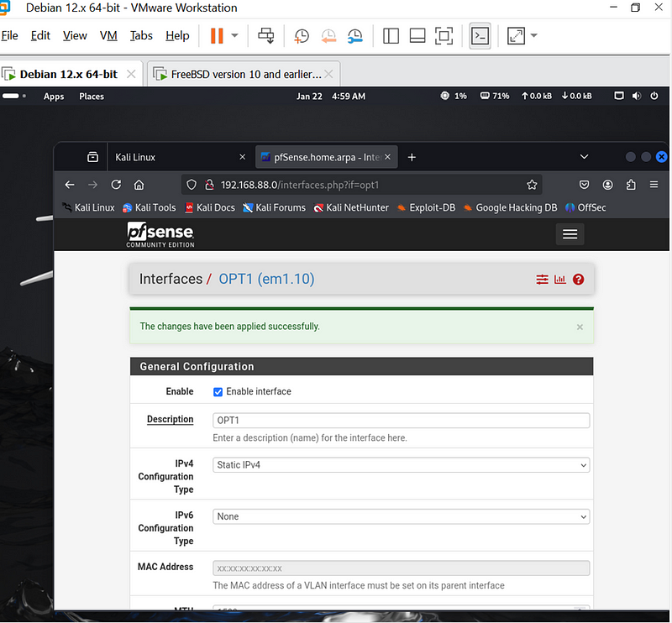Click the Interfaces breadcrumb link
Viewport: 672px width, 623px height.
click(x=171, y=279)
